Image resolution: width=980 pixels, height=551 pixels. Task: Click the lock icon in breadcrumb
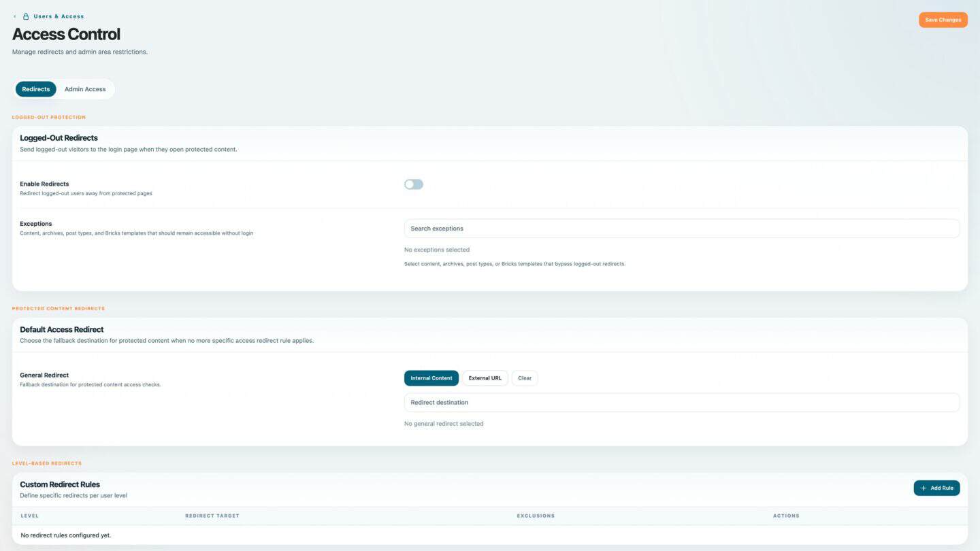pos(26,16)
